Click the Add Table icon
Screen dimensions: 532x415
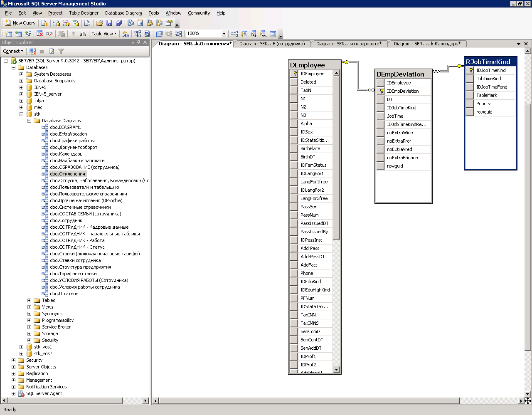click(x=18, y=34)
